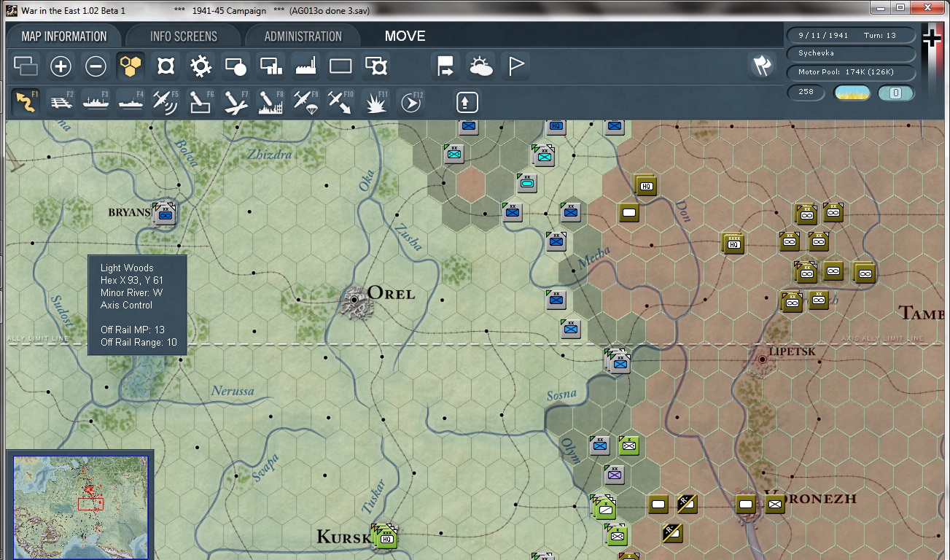Screen dimensions: 950x560
Task: Click the 'Off Rail Range: 10' tooltip text
Action: pos(139,342)
